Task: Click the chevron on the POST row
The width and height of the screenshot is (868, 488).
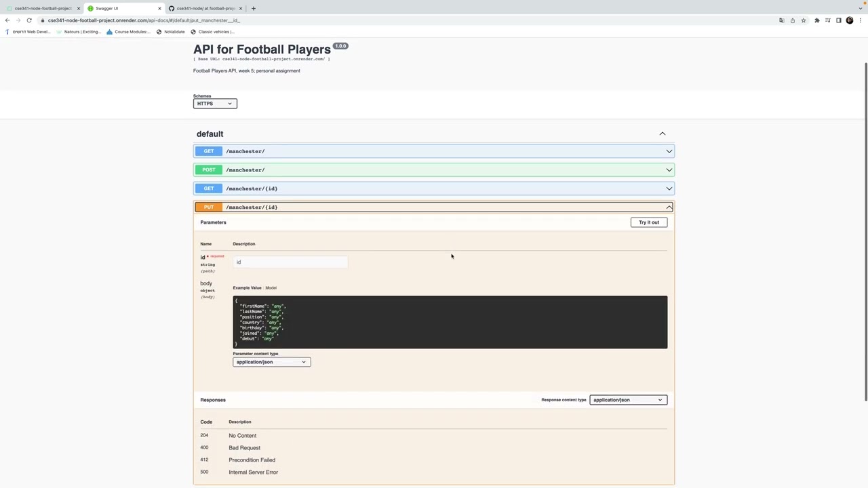Action: [x=669, y=170]
